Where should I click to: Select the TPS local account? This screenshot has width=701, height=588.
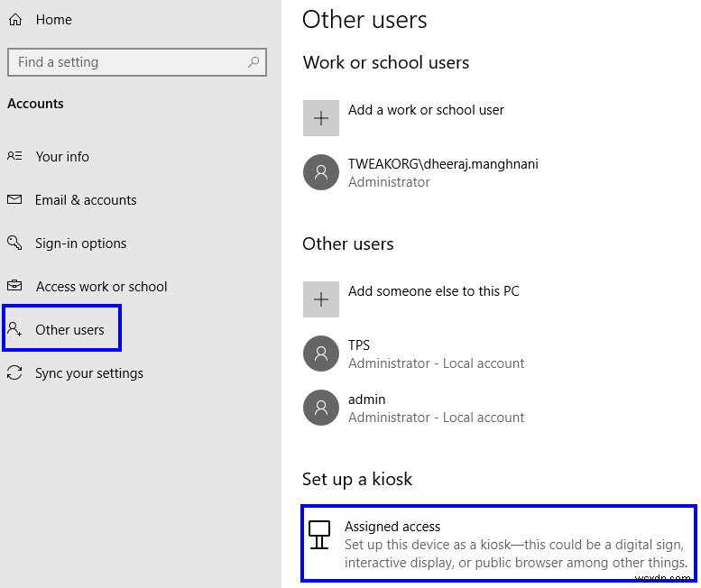point(359,345)
